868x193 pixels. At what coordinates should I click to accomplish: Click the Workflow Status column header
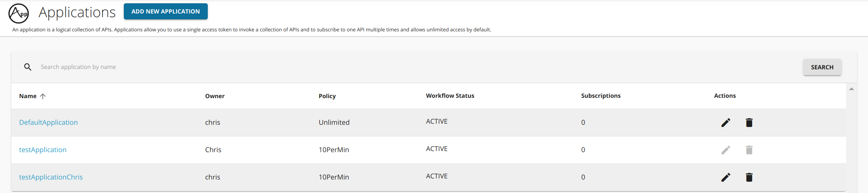(450, 96)
